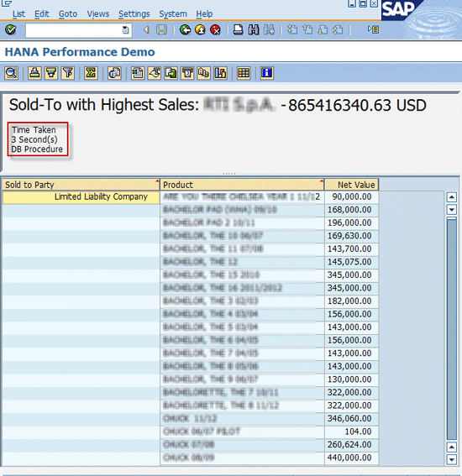This screenshot has height=476, width=462.
Task: Select the 143,700.00 net value cell
Action: pos(352,249)
